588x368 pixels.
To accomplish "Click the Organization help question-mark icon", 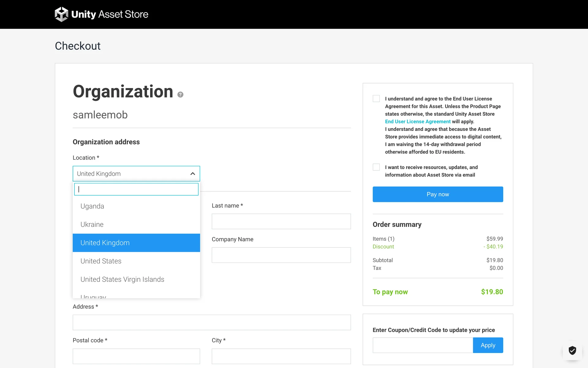I will (180, 94).
